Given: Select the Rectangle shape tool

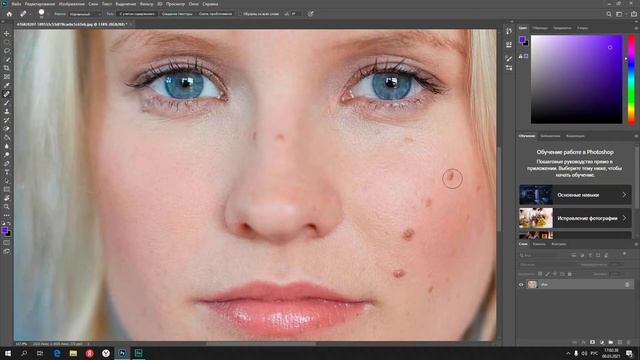Looking at the screenshot, I should 7,189.
